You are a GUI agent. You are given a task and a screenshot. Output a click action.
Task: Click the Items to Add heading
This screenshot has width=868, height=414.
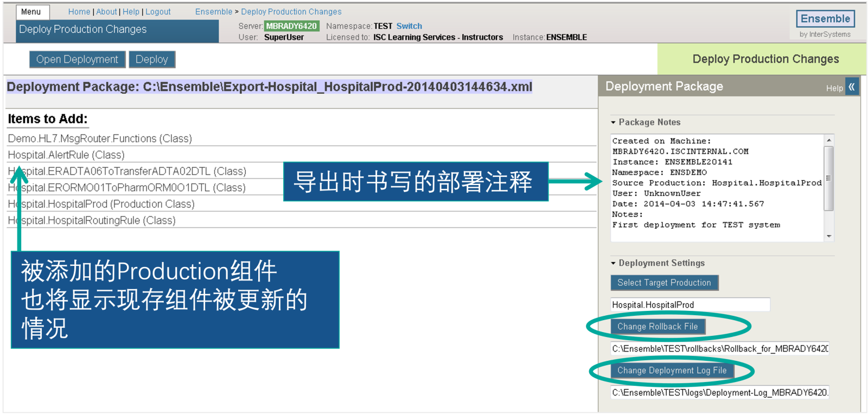point(48,119)
